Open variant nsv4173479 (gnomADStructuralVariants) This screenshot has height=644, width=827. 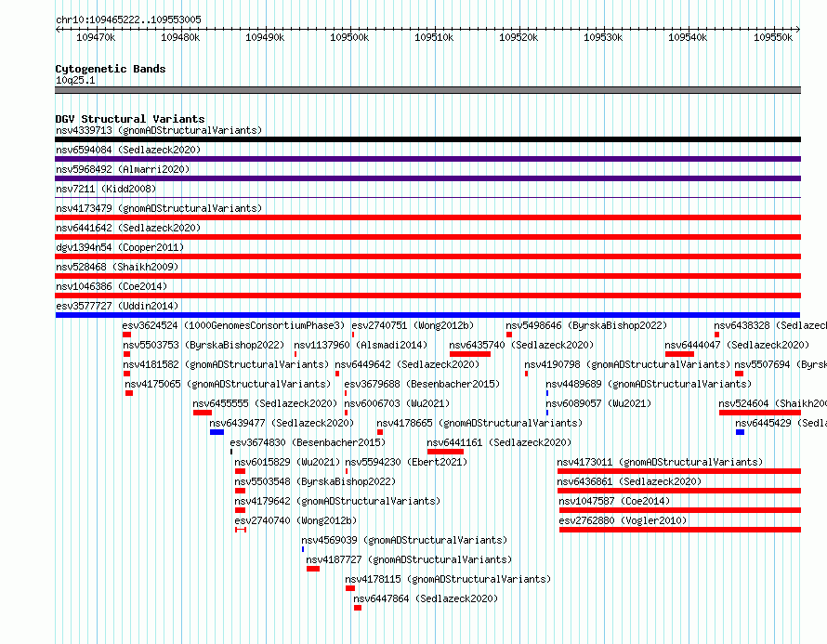(159, 208)
